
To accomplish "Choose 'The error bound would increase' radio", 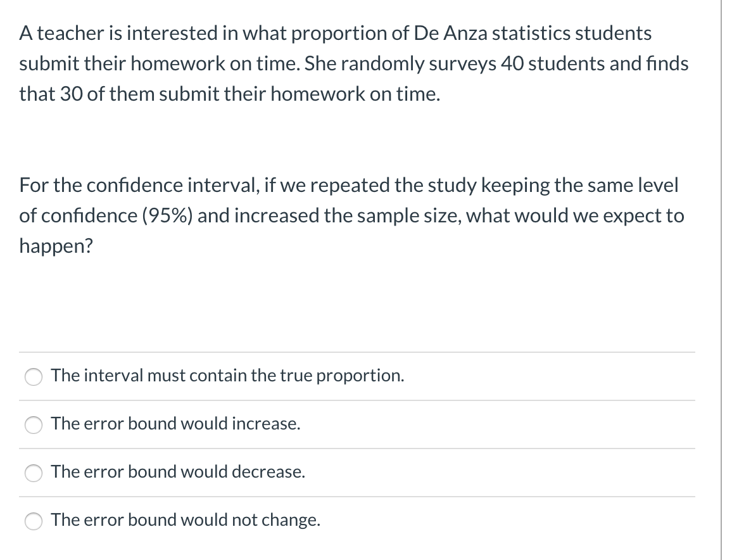I will click(x=33, y=425).
